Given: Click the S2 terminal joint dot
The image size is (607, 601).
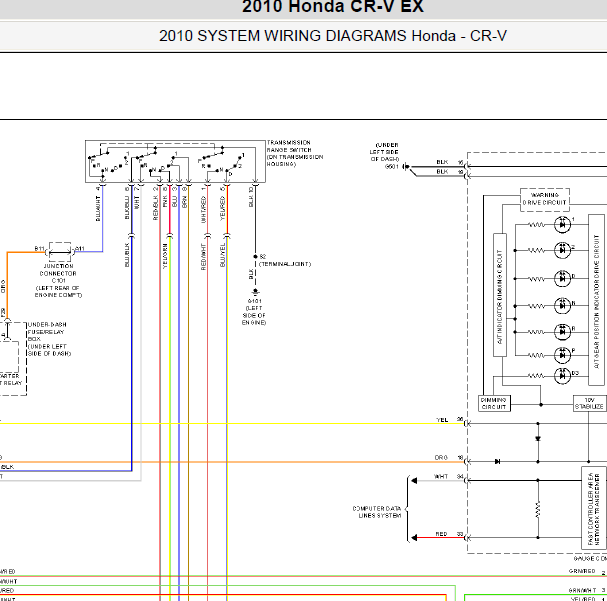Looking at the screenshot, I should point(255,257).
